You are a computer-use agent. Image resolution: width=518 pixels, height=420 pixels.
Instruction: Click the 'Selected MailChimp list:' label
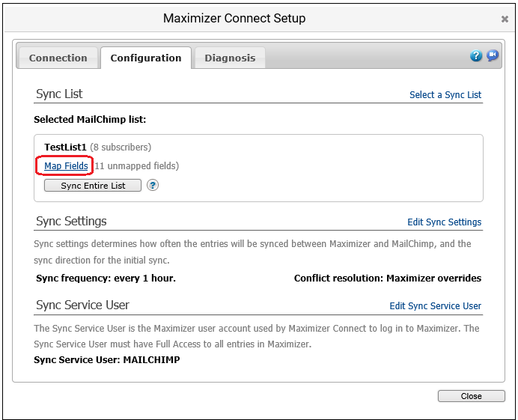[90, 119]
